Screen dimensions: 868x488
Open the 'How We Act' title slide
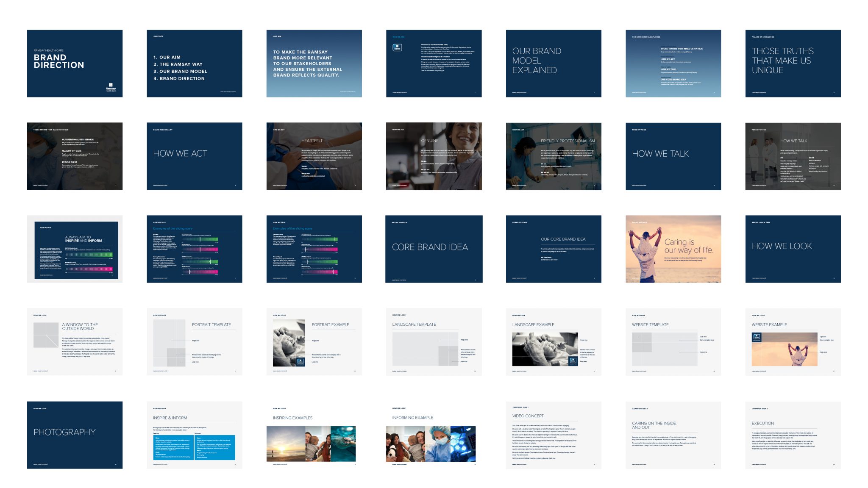[195, 156]
